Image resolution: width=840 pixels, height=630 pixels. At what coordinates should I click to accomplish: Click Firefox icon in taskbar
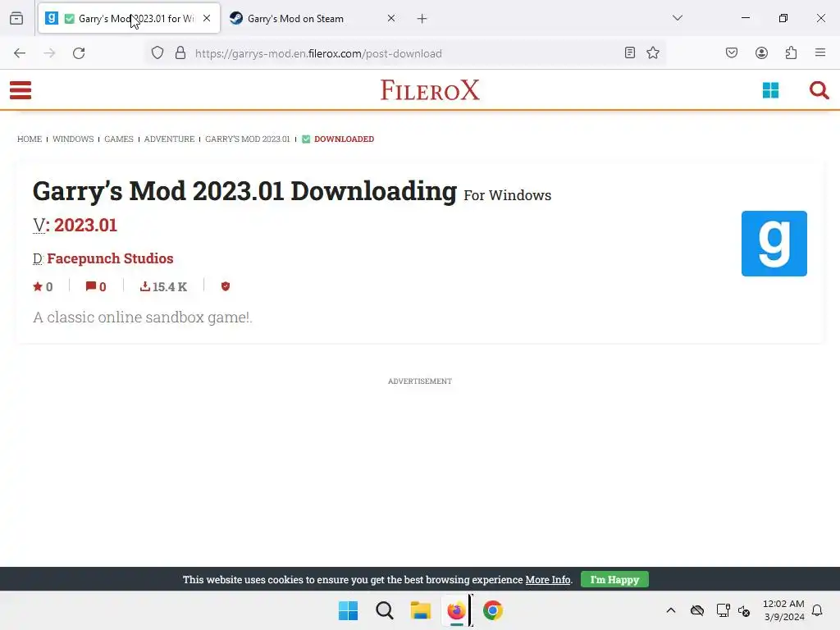[456, 610]
